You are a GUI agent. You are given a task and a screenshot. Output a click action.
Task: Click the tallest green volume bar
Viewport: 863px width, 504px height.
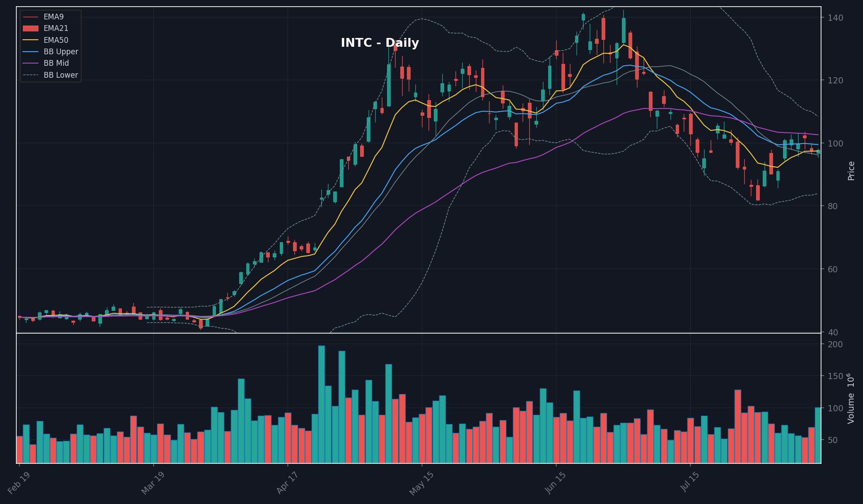pyautogui.click(x=321, y=404)
